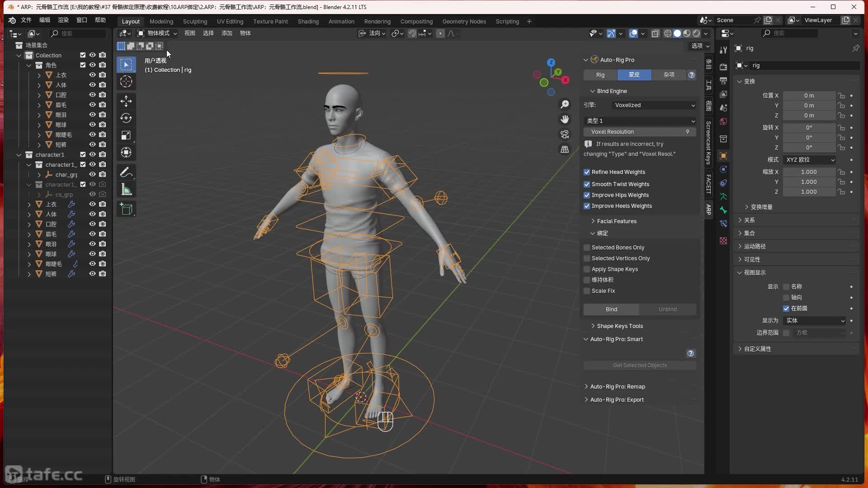Hide the 上衣 object under 角色
This screenshot has width=868, height=488.
click(92, 75)
